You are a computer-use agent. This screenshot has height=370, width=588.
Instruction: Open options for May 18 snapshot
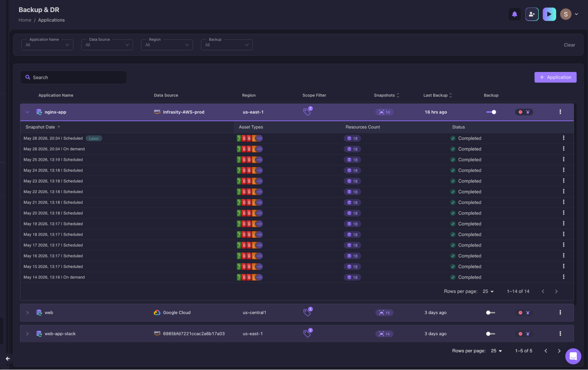tap(564, 234)
